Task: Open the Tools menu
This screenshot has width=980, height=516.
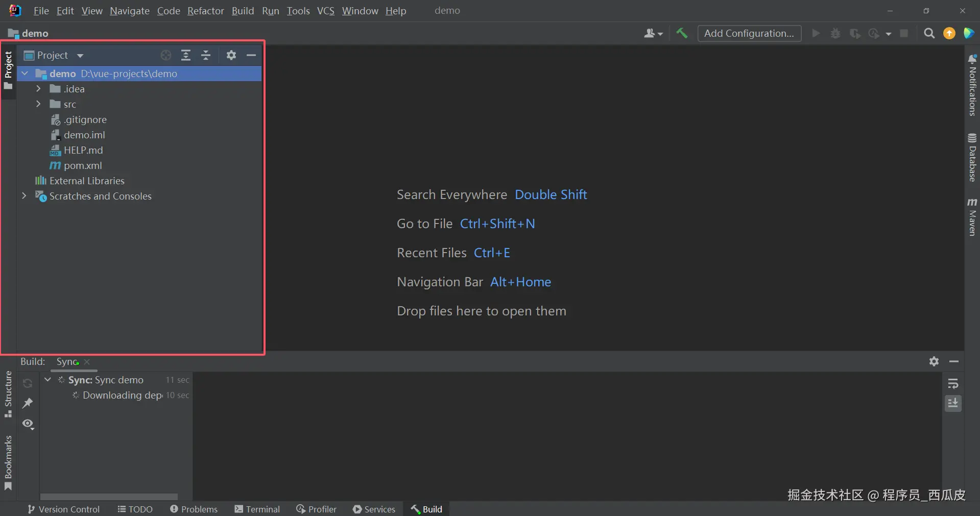Action: 298,11
